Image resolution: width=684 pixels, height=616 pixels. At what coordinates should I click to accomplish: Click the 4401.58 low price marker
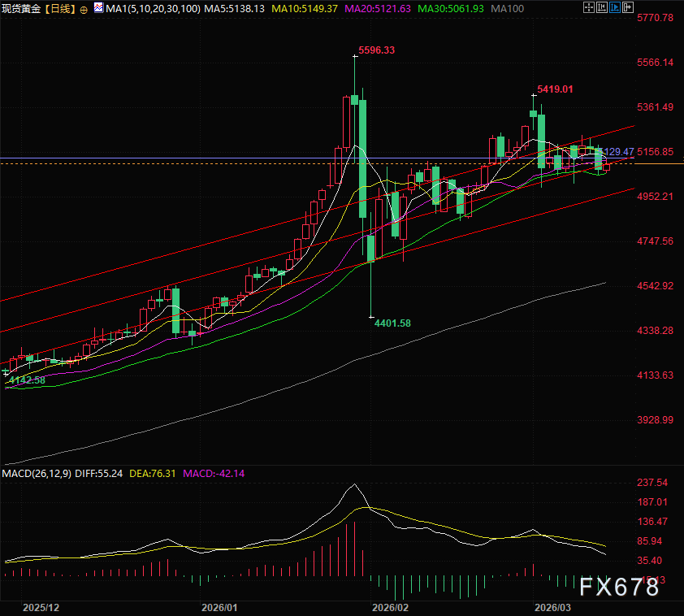pyautogui.click(x=392, y=323)
